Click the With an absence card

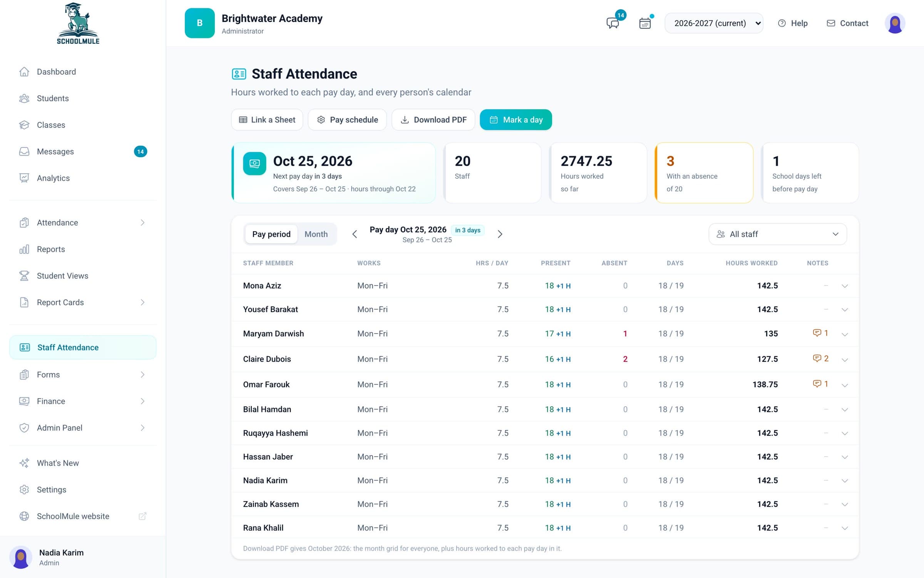tap(704, 173)
